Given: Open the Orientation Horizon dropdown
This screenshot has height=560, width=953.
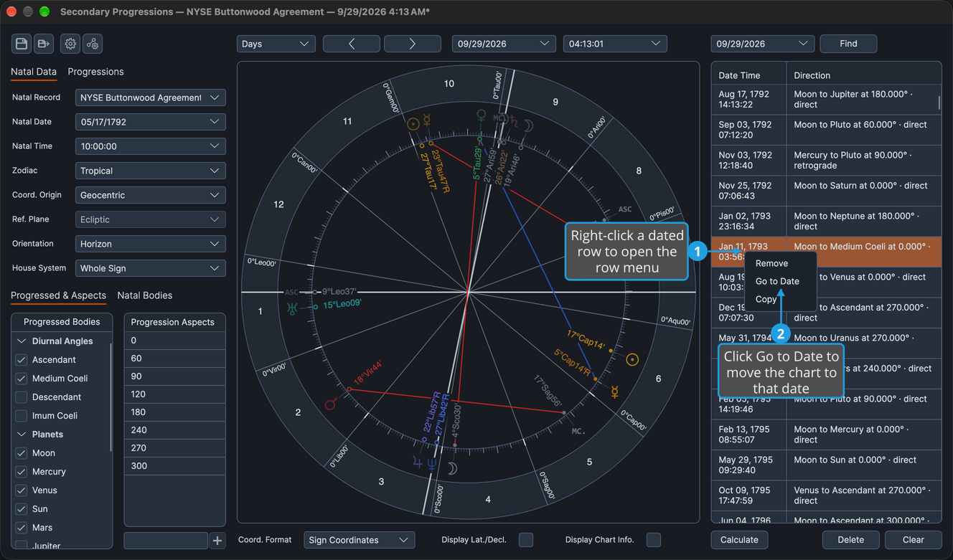Looking at the screenshot, I should (151, 244).
